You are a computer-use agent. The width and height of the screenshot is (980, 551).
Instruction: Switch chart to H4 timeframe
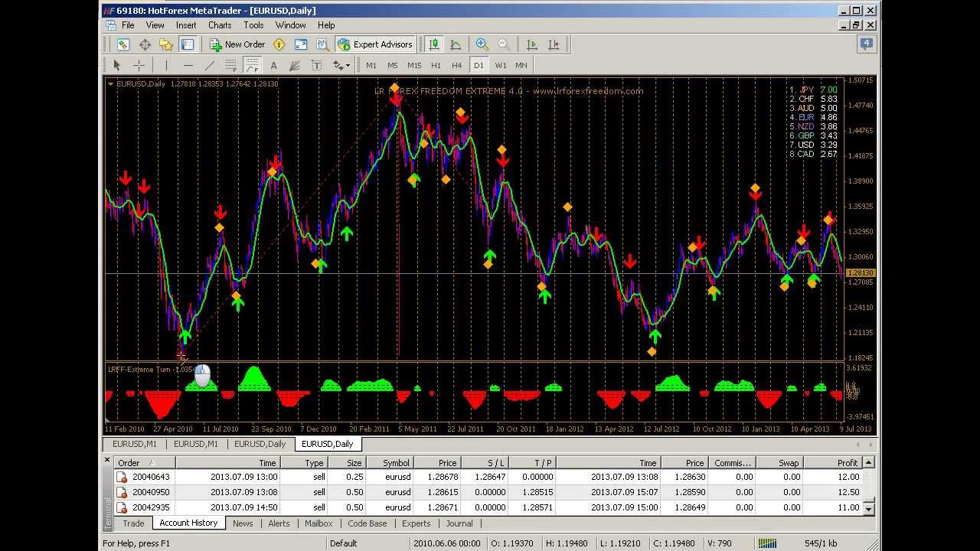pyautogui.click(x=457, y=65)
